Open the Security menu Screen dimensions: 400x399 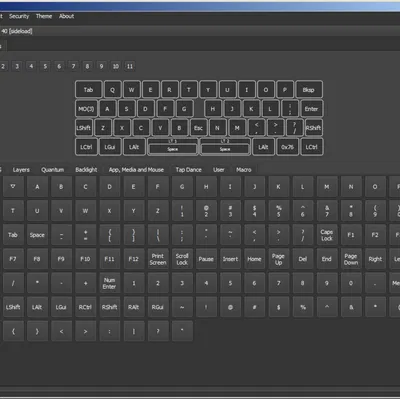point(19,16)
